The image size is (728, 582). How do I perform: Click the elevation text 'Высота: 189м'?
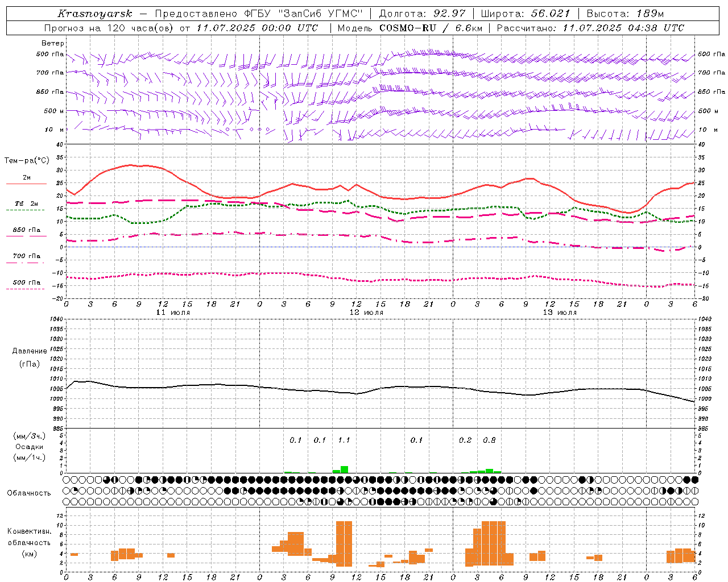pyautogui.click(x=625, y=14)
